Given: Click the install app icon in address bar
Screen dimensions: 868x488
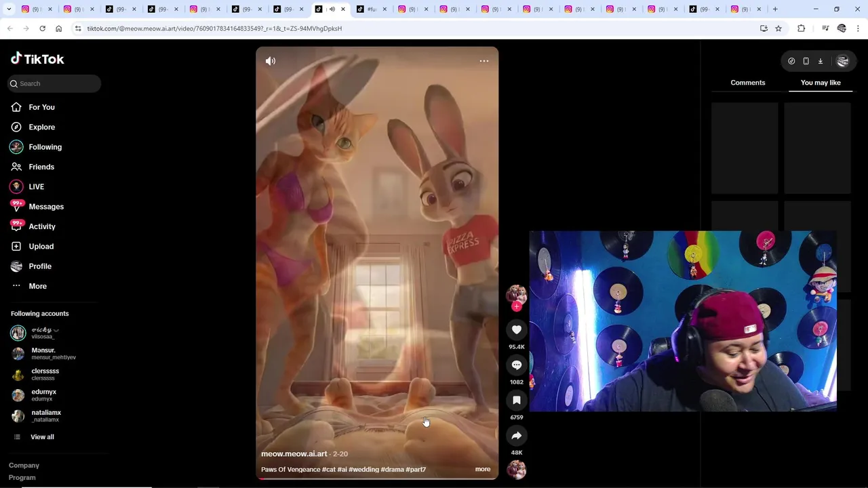Looking at the screenshot, I should (764, 28).
